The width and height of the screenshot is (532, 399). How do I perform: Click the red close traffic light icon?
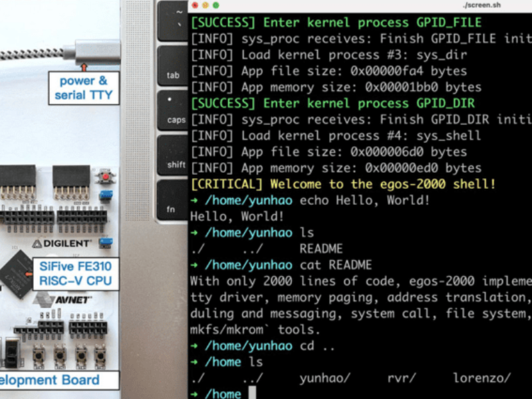coord(195,5)
